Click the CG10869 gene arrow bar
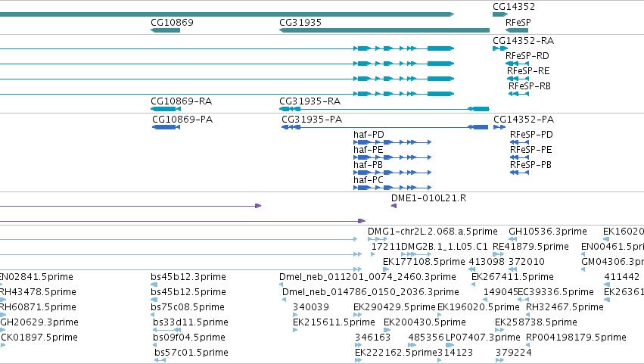This screenshot has height=364, width=644. click(x=165, y=30)
